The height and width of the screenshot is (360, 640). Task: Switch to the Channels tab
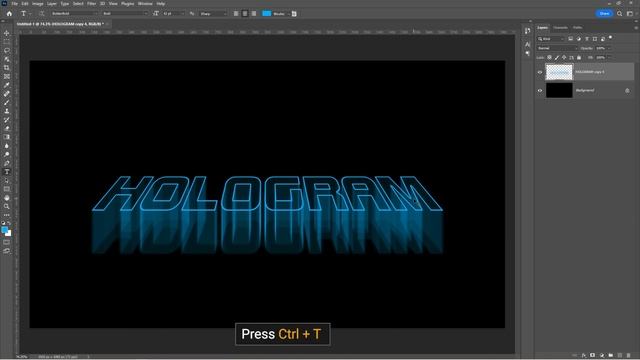[560, 28]
